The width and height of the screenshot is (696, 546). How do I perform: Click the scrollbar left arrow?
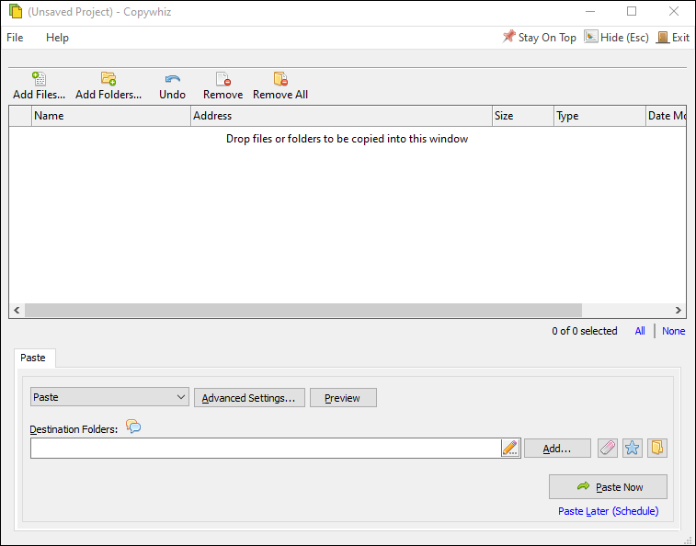17,310
